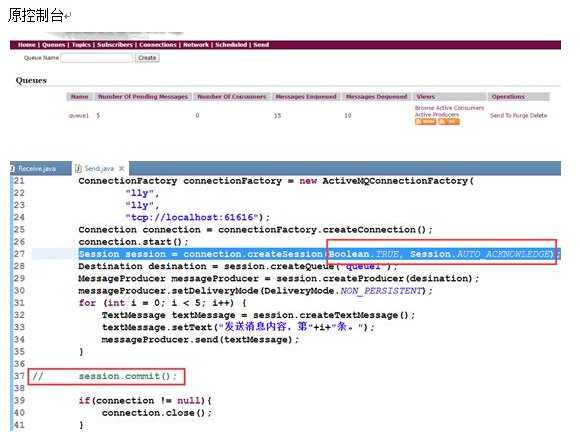Focus the Queue Name input field
Viewport: 580px width, 441px height.
pos(97,58)
